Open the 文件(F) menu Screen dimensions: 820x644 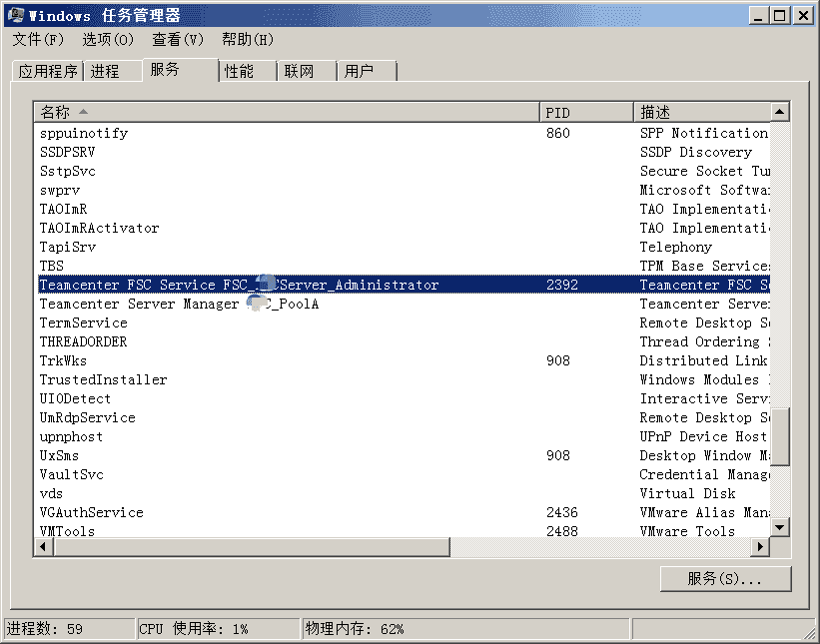point(38,40)
